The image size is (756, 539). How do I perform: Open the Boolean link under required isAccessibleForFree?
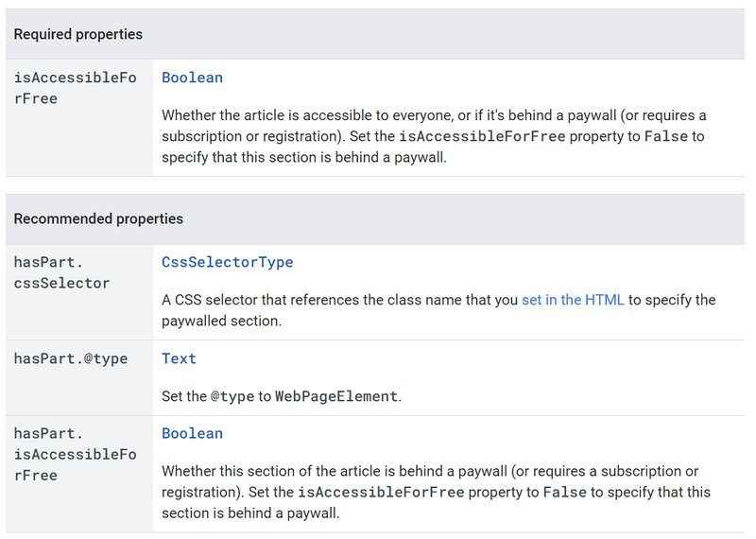(x=193, y=78)
